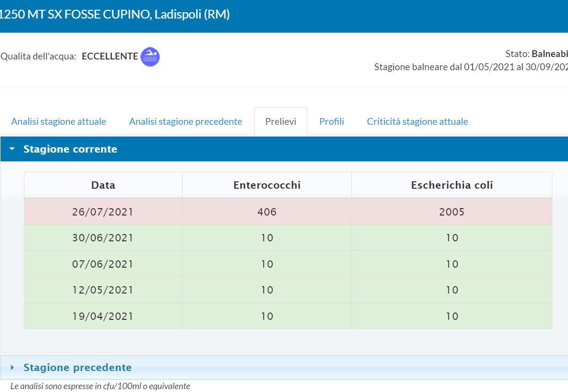Select the Enterococchi value 406
The width and height of the screenshot is (568, 392).
267,212
